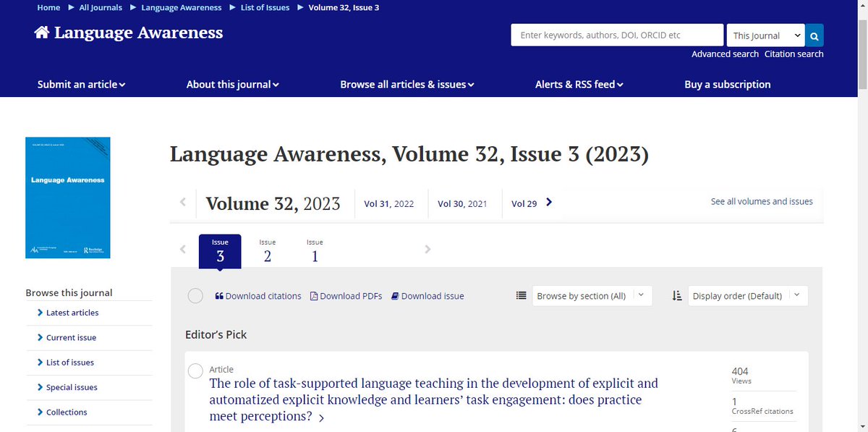The height and width of the screenshot is (432, 868).
Task: Click the All Journals breadcrumb
Action: click(x=101, y=7)
